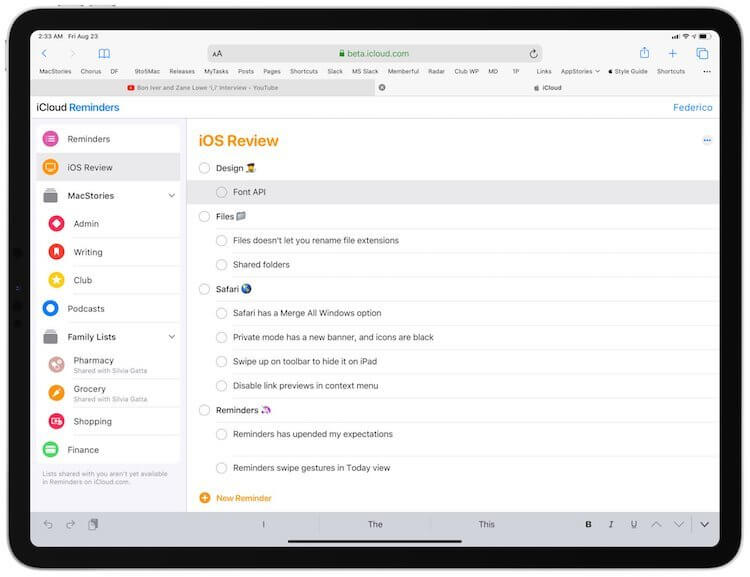Viewport: 750px width, 577px height.
Task: Switch to Bon Iver YouTube tab
Action: tap(203, 88)
